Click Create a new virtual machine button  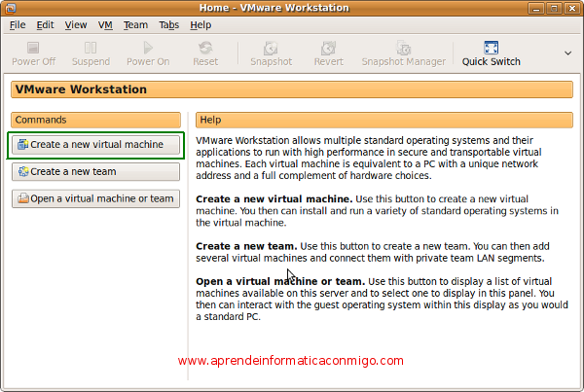tap(95, 145)
